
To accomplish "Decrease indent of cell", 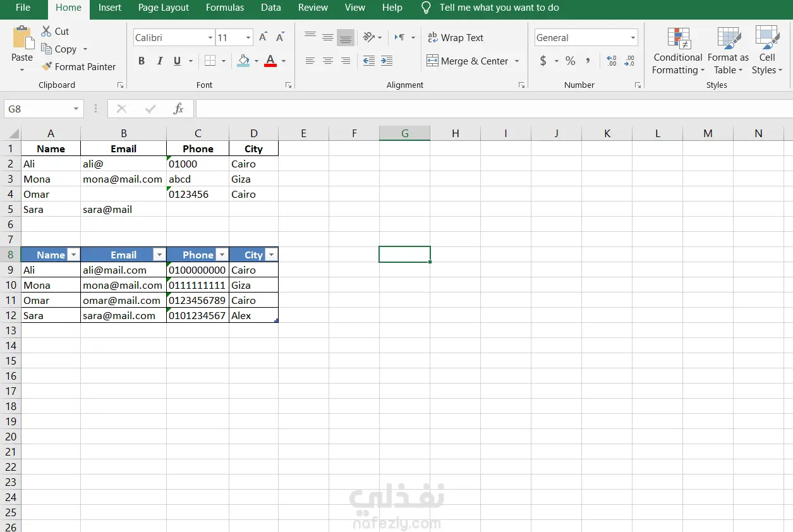I will 369,61.
